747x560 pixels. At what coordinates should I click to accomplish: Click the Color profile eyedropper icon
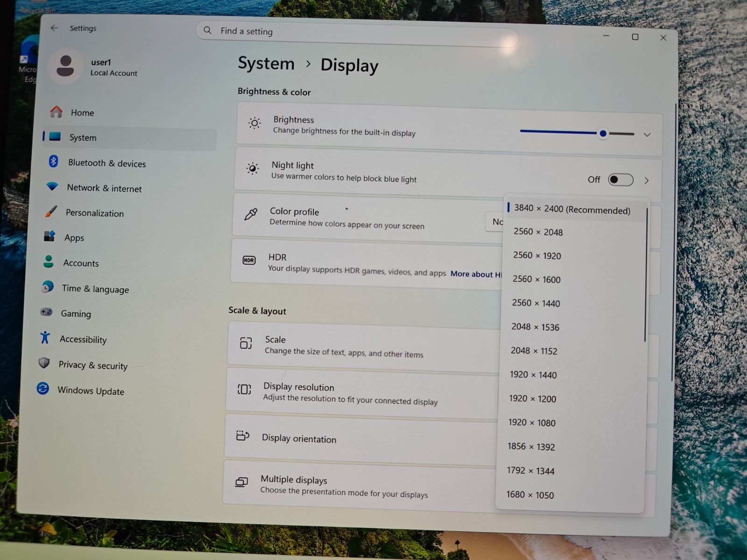pyautogui.click(x=251, y=214)
